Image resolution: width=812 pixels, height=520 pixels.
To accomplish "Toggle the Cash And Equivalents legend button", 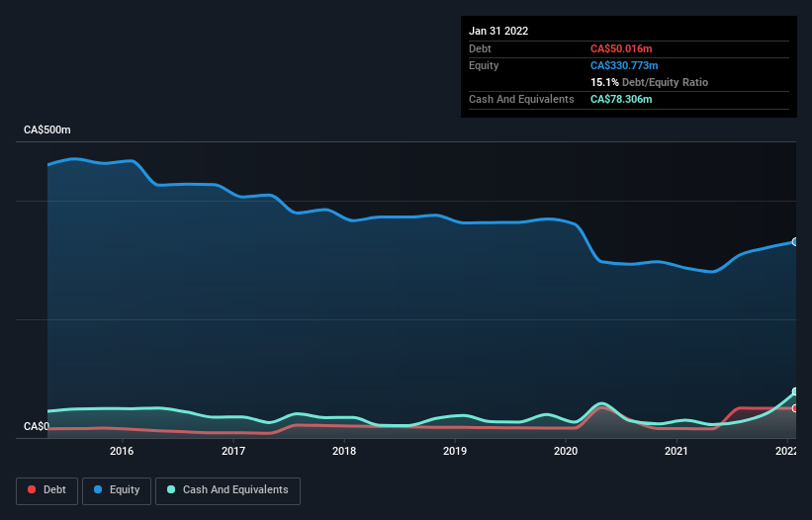I will tap(227, 490).
